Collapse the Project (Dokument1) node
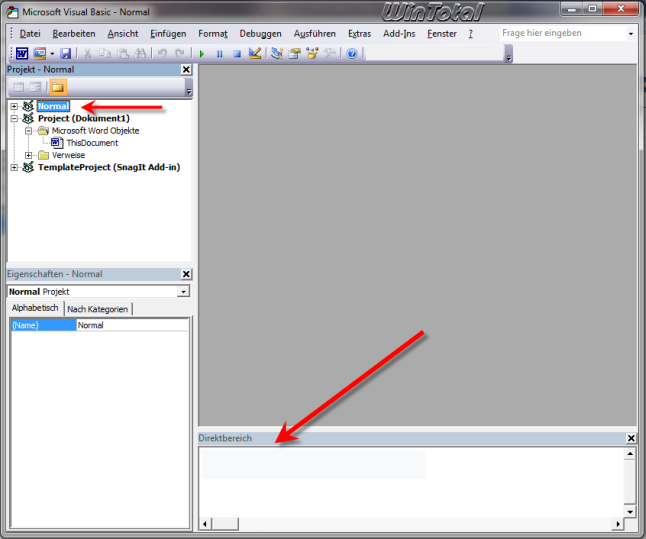This screenshot has height=539, width=646. tap(14, 119)
